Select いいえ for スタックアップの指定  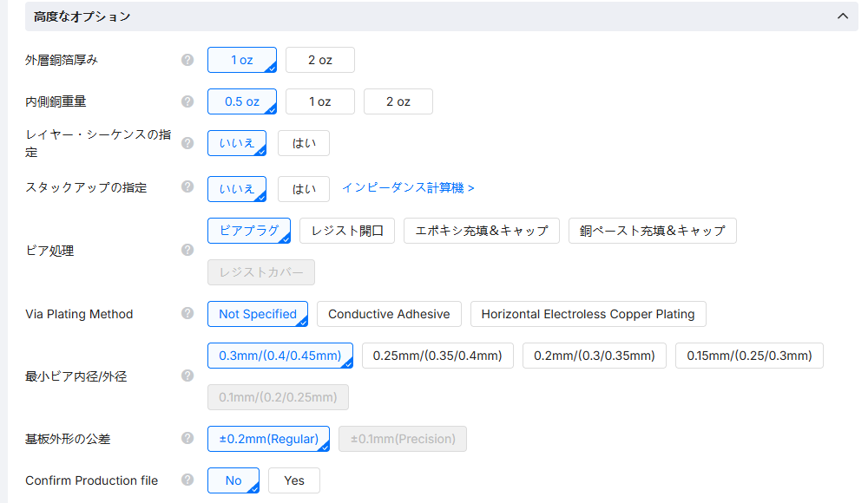click(237, 189)
